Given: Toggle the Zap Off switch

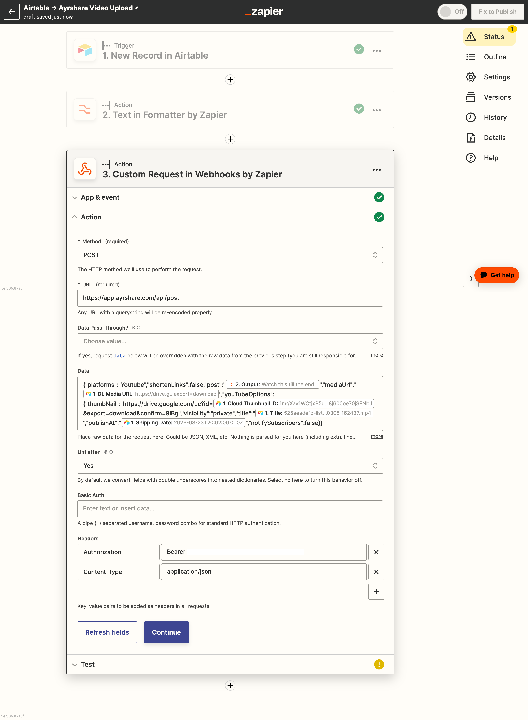Looking at the screenshot, I should 452,11.
